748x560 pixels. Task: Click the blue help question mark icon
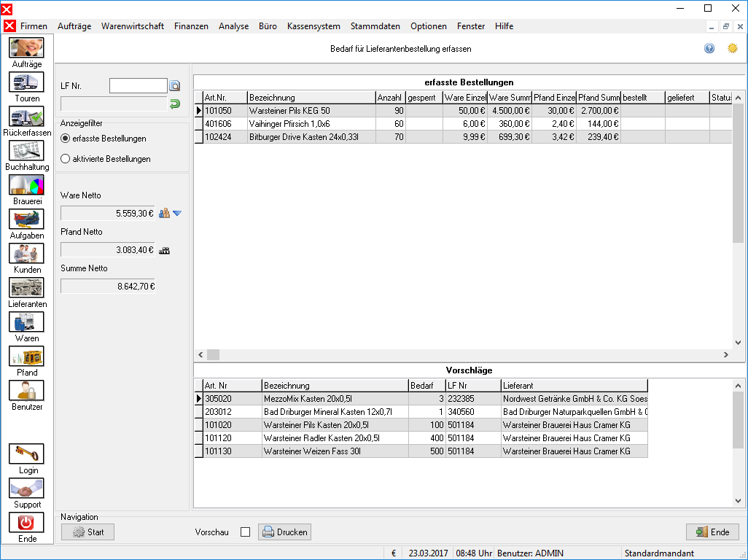click(x=709, y=48)
